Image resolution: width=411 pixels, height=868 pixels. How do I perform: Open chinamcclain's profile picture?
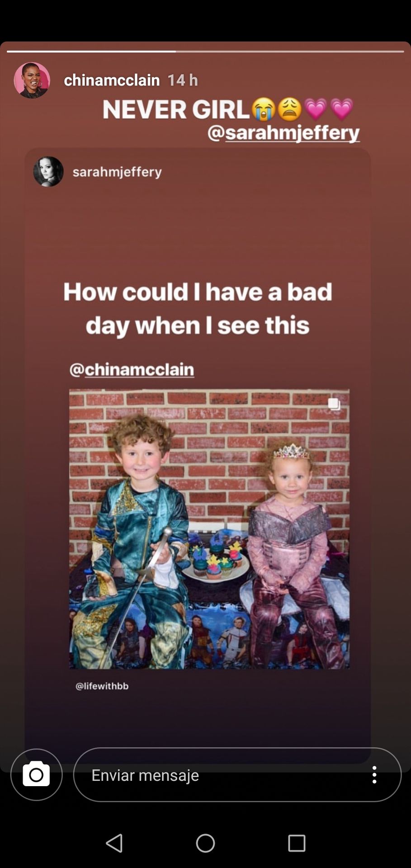32,80
